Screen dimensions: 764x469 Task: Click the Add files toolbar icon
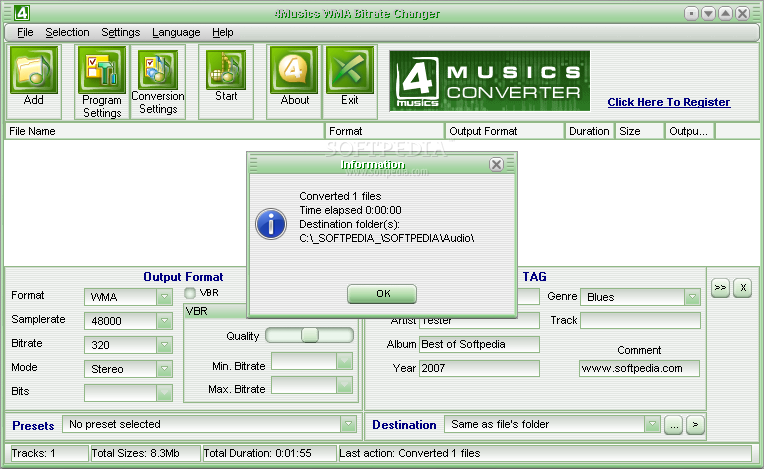click(34, 70)
